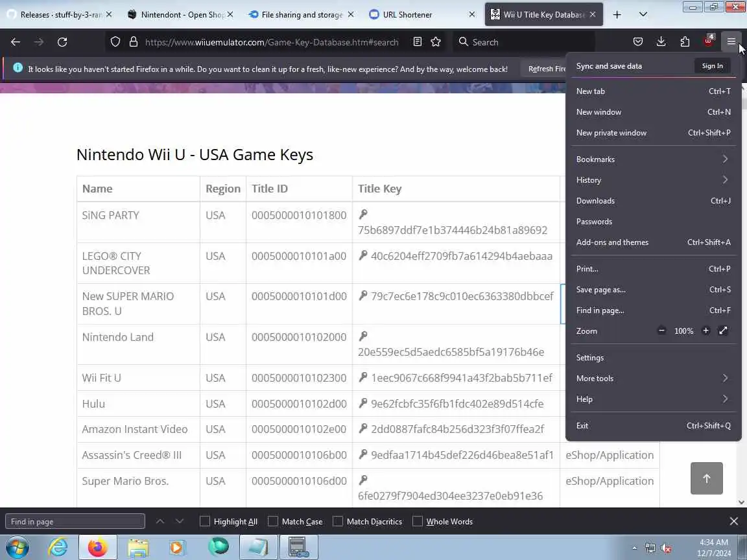Select New tab menu item
This screenshot has width=747, height=560.
653,91
